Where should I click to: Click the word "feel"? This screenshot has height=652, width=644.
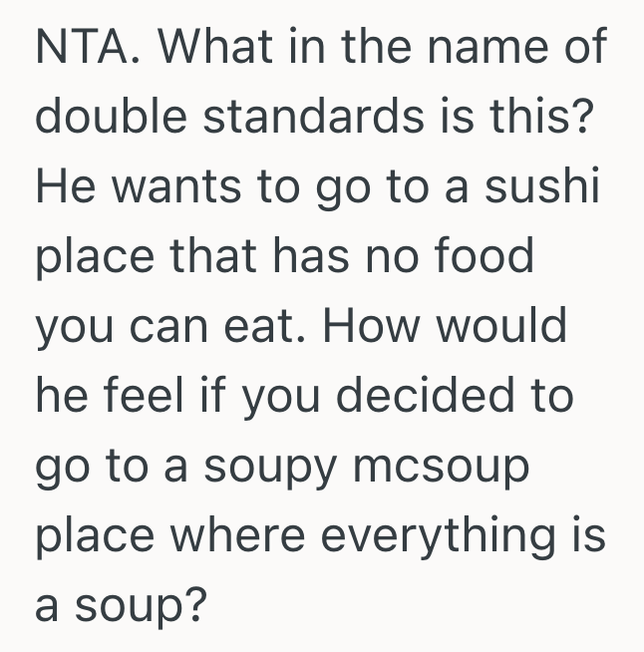[x=149, y=397]
